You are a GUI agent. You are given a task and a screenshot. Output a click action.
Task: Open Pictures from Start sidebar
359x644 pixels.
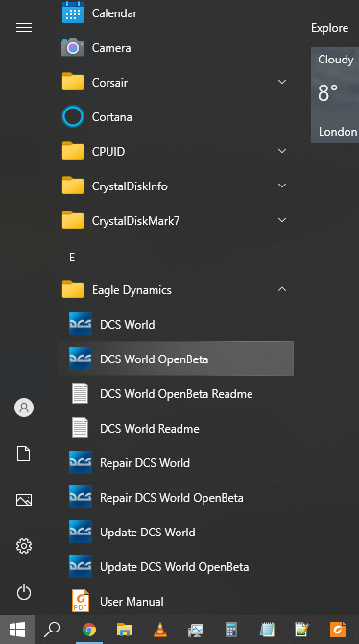coord(24,500)
